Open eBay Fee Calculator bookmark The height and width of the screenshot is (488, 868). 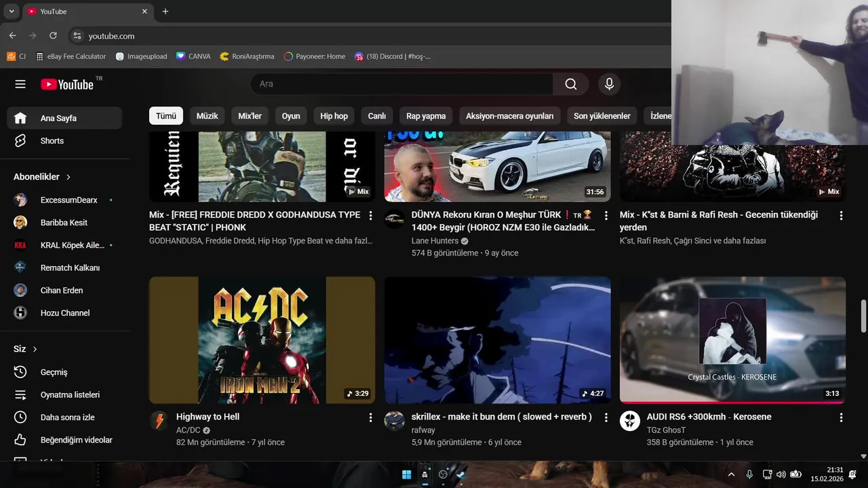tap(71, 56)
